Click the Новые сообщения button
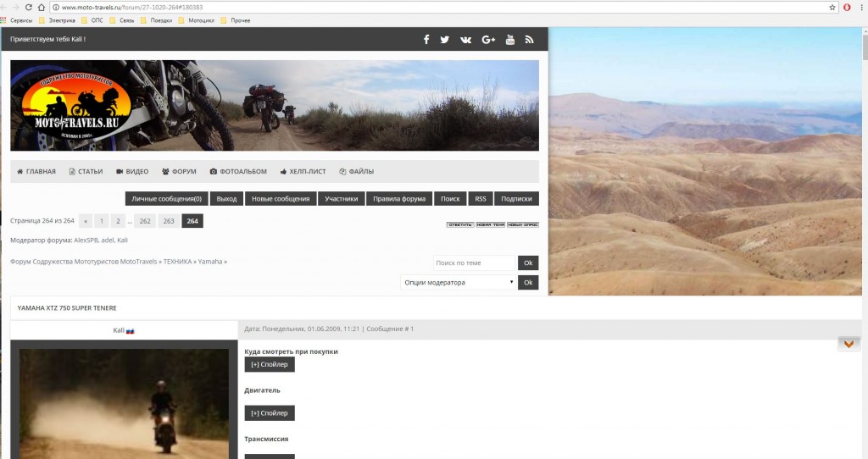The width and height of the screenshot is (868, 459). [281, 198]
